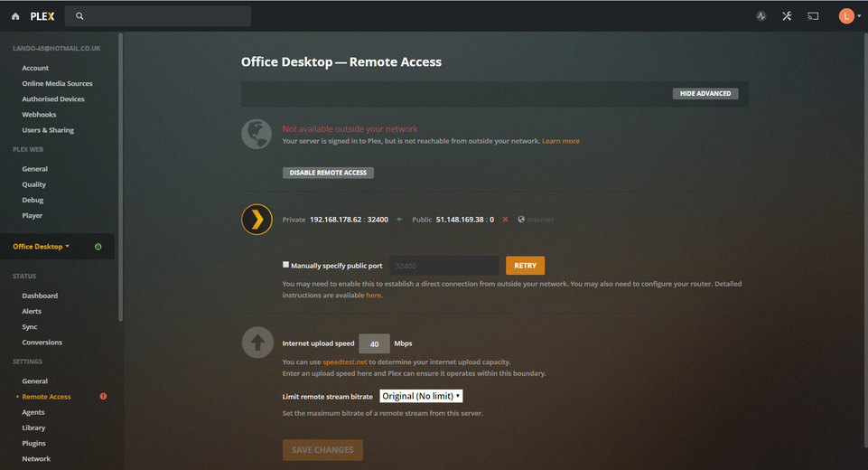The height and width of the screenshot is (470, 868).
Task: Open Plugins settings
Action: tap(33, 443)
